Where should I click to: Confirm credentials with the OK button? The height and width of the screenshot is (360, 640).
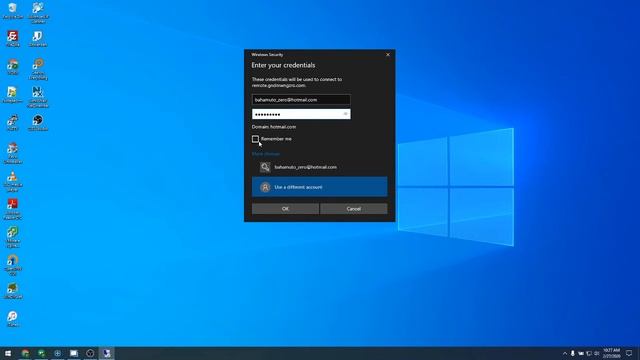tap(285, 209)
